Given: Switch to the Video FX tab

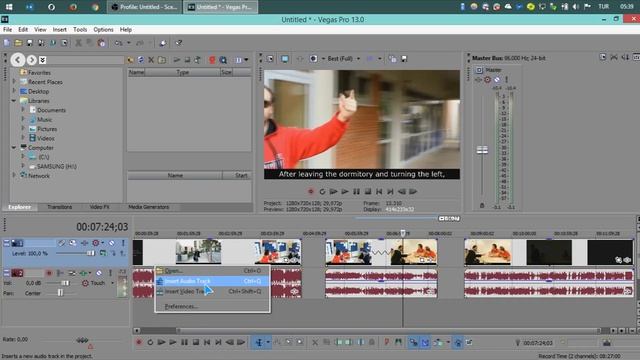Looking at the screenshot, I should [99, 207].
